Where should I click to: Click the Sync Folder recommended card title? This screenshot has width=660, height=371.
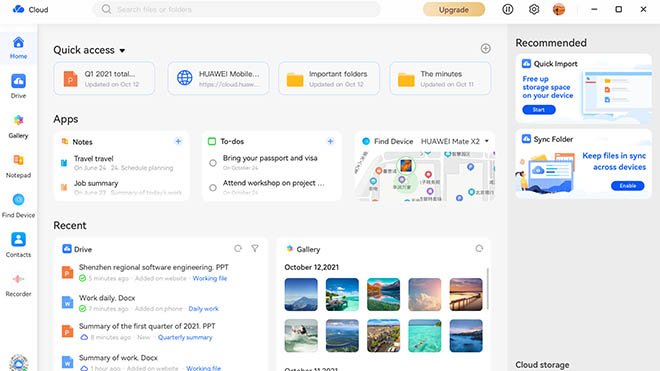click(x=553, y=139)
